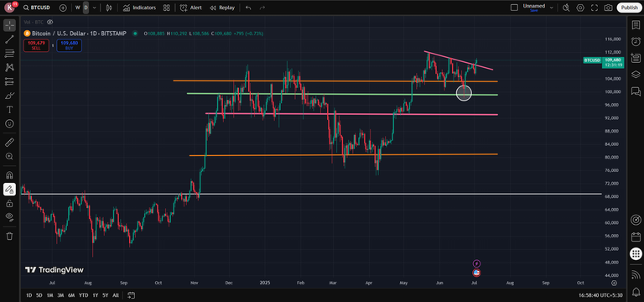Screen dimensions: 644x302
Task: Select the trend line drawing tool
Action: coord(9,39)
